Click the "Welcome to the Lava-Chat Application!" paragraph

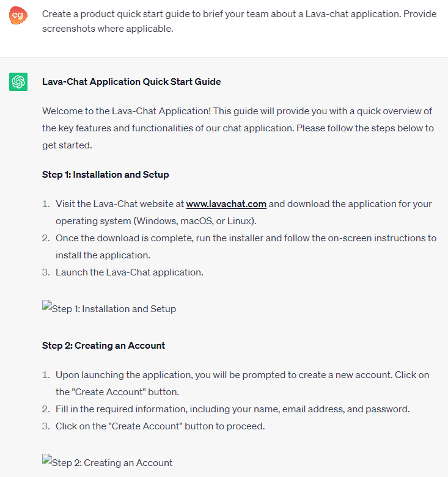[x=238, y=128]
